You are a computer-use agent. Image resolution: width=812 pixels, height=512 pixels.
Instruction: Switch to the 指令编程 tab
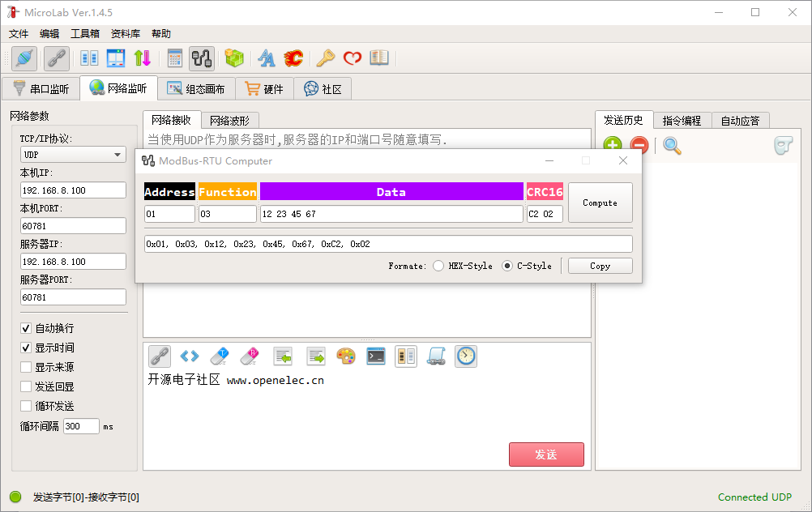click(682, 121)
